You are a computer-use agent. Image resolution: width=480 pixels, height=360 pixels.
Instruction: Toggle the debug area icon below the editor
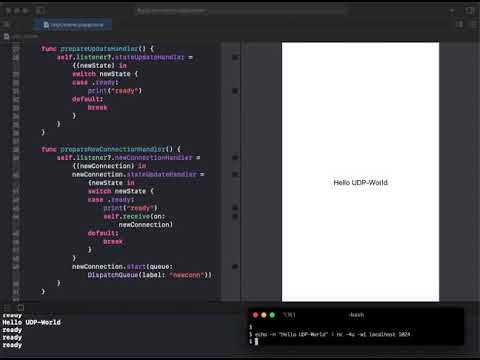coord(6,307)
